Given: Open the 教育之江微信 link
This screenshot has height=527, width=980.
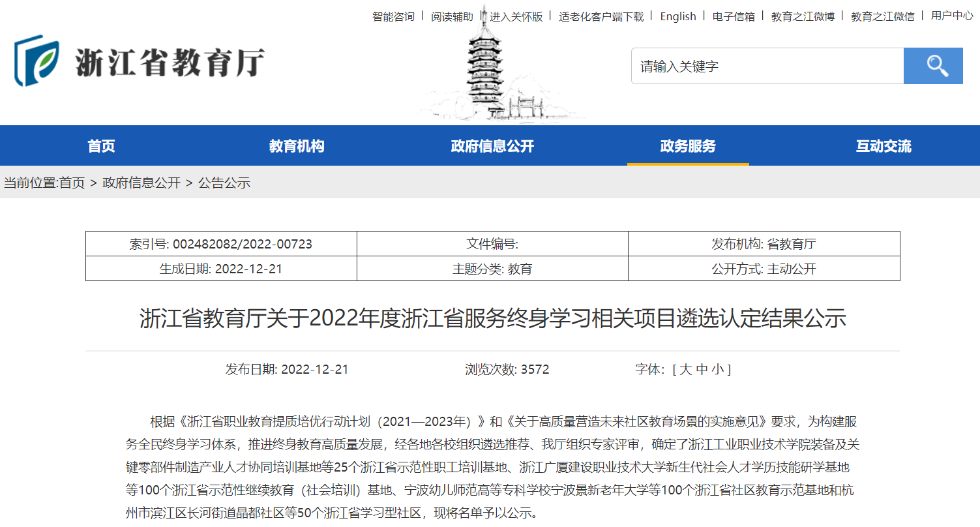Looking at the screenshot, I should pyautogui.click(x=883, y=16).
